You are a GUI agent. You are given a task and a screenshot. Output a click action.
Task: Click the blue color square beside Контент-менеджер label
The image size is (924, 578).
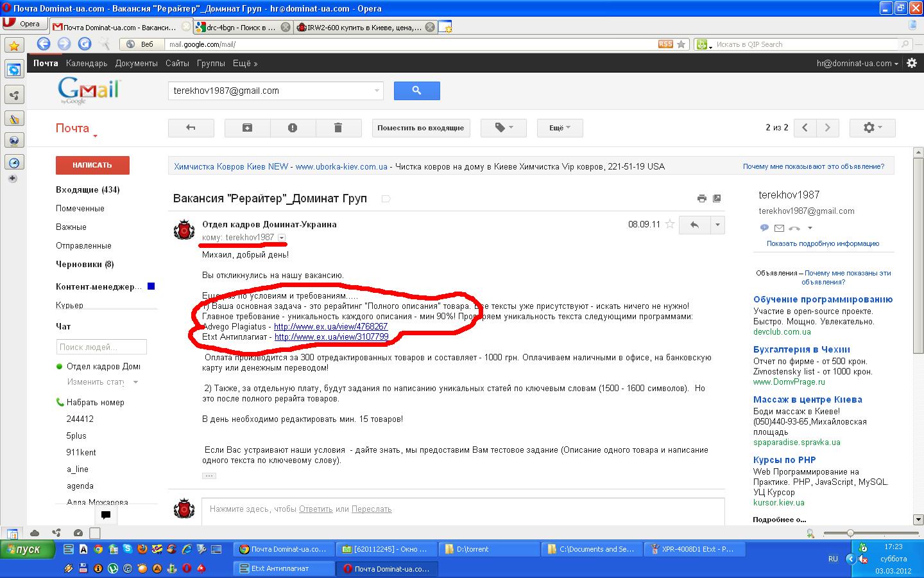point(151,286)
